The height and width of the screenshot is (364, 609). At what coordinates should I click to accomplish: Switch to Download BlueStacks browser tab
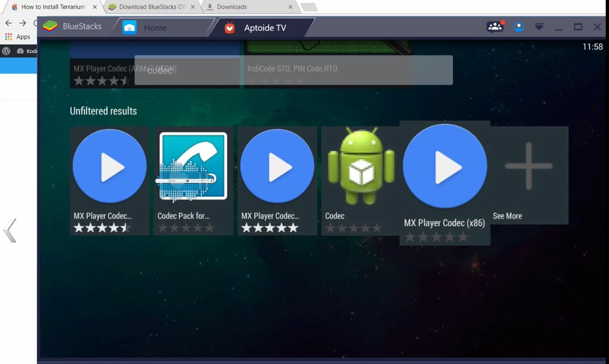point(152,7)
